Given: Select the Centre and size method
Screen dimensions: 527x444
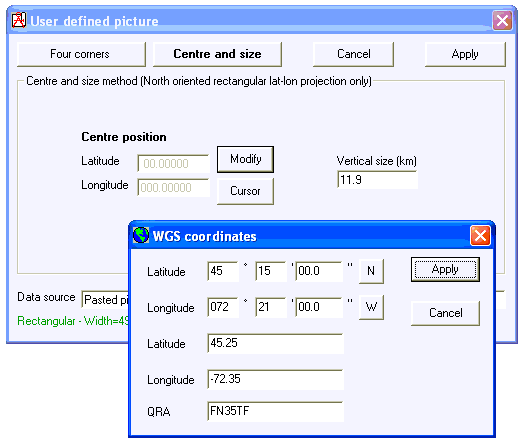Looking at the screenshot, I should coord(217,54).
